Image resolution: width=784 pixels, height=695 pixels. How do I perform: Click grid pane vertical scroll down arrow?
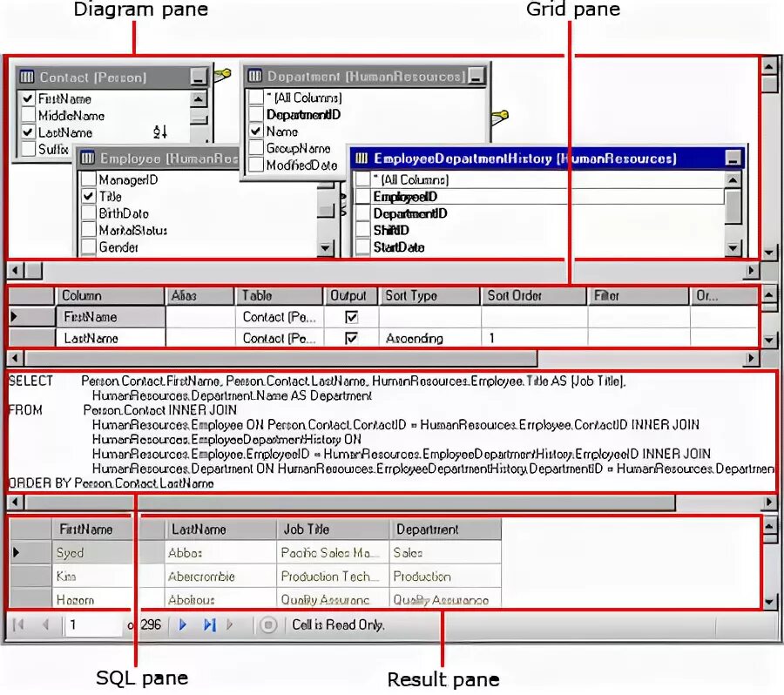pyautogui.click(x=769, y=340)
